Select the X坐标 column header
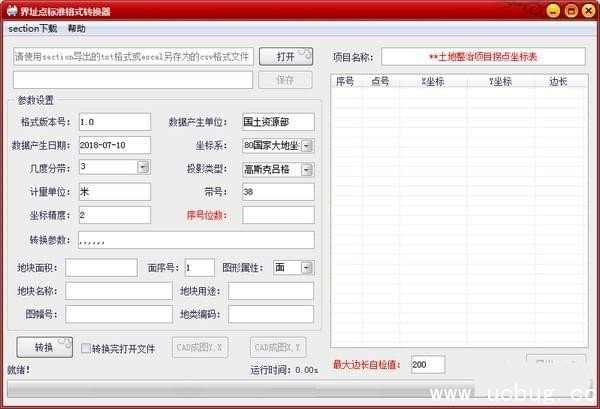Screen dimensions: 600x409 433,80
